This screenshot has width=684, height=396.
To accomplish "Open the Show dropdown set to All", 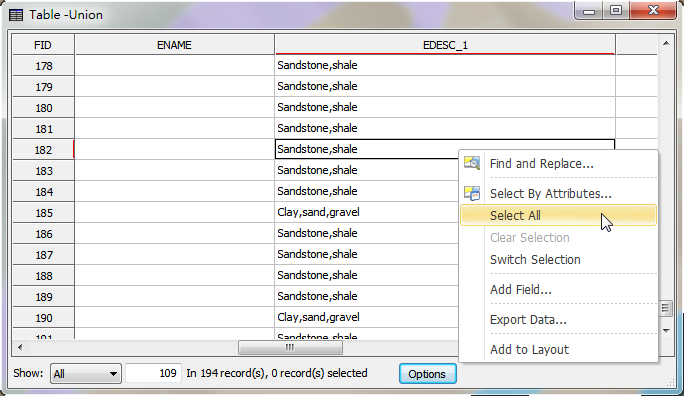I will pos(86,374).
